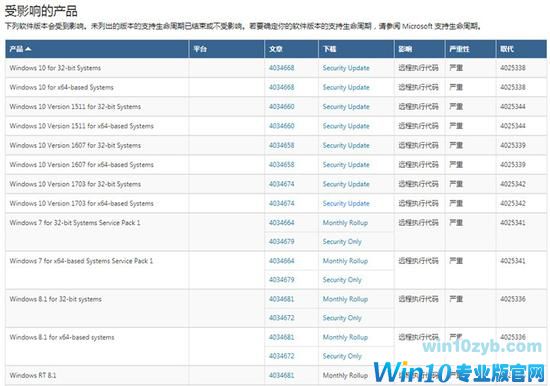Open article 4034681 for Windows 8.1 x64-based systems
Image resolution: width=550 pixels, height=386 pixels.
pos(281,337)
